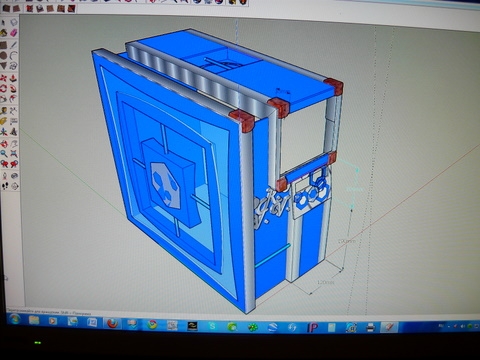The image size is (480, 360).
Task: Pick the Paint Bucket tool
Action: point(4,33)
